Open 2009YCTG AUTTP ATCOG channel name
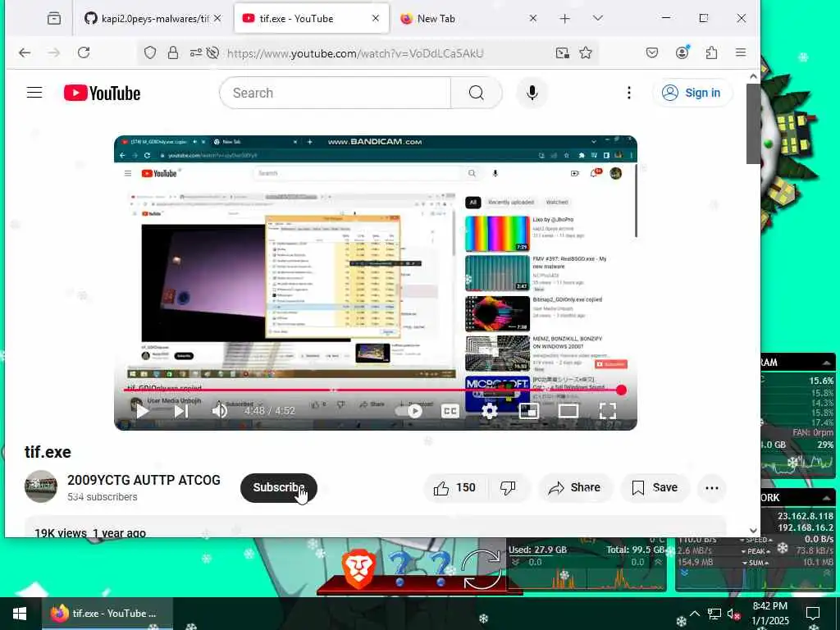 tap(144, 480)
